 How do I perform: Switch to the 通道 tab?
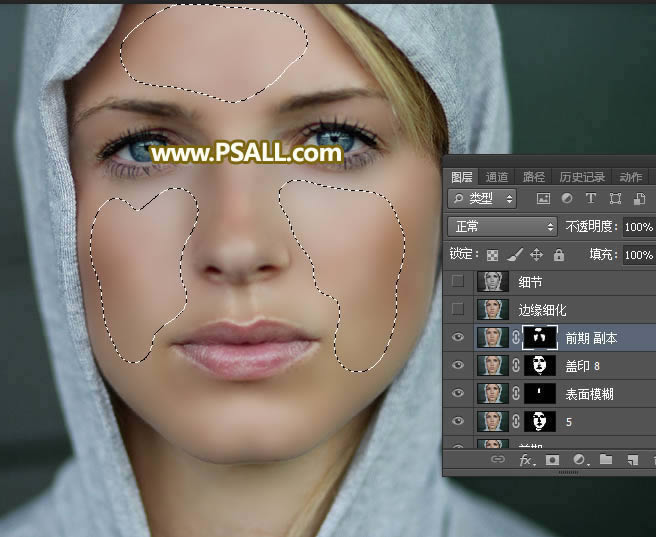(496, 177)
